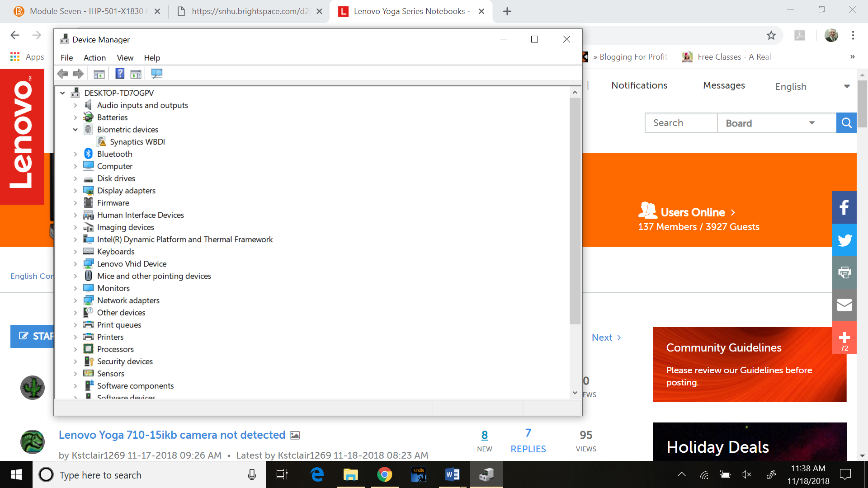Click Search field on the forum
The height and width of the screenshot is (488, 868).
[x=680, y=123]
